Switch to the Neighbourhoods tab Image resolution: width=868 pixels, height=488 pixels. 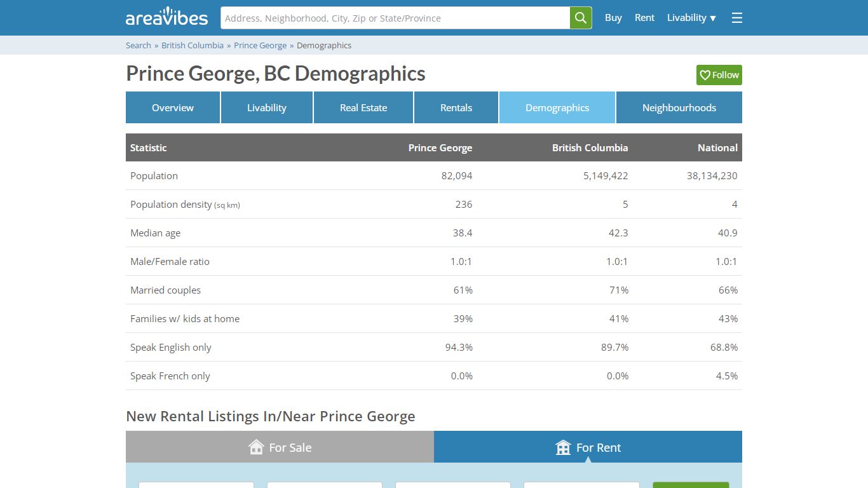(x=679, y=107)
